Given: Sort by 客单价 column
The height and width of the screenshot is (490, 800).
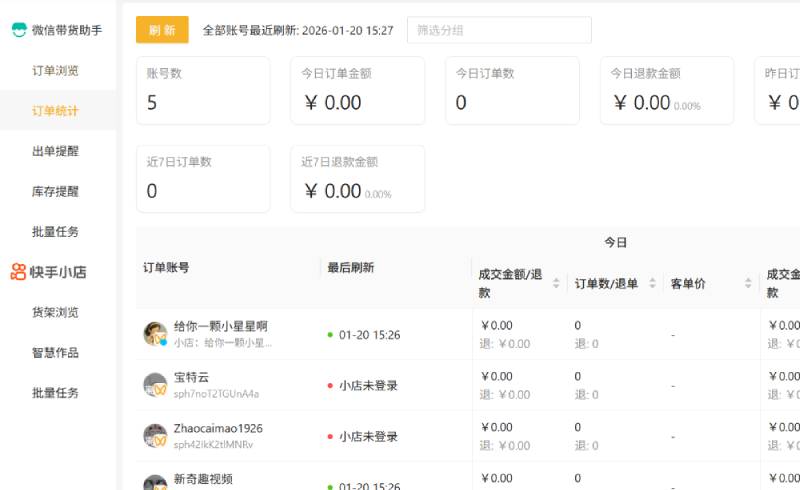Looking at the screenshot, I should [x=747, y=284].
